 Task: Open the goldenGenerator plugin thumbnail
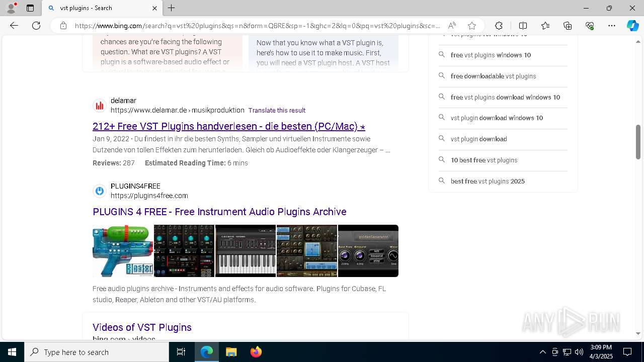point(368,251)
